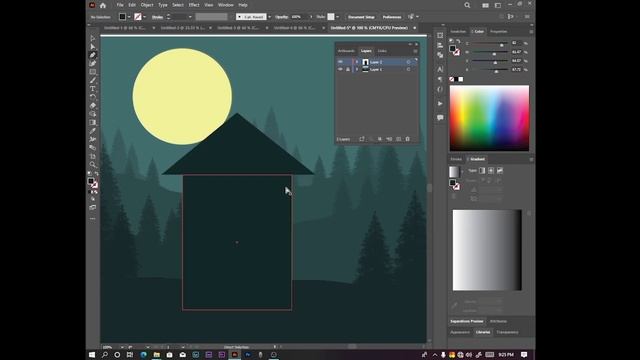Hide Layer 2 using its eye icon
The height and width of the screenshot is (360, 640).
click(x=340, y=62)
